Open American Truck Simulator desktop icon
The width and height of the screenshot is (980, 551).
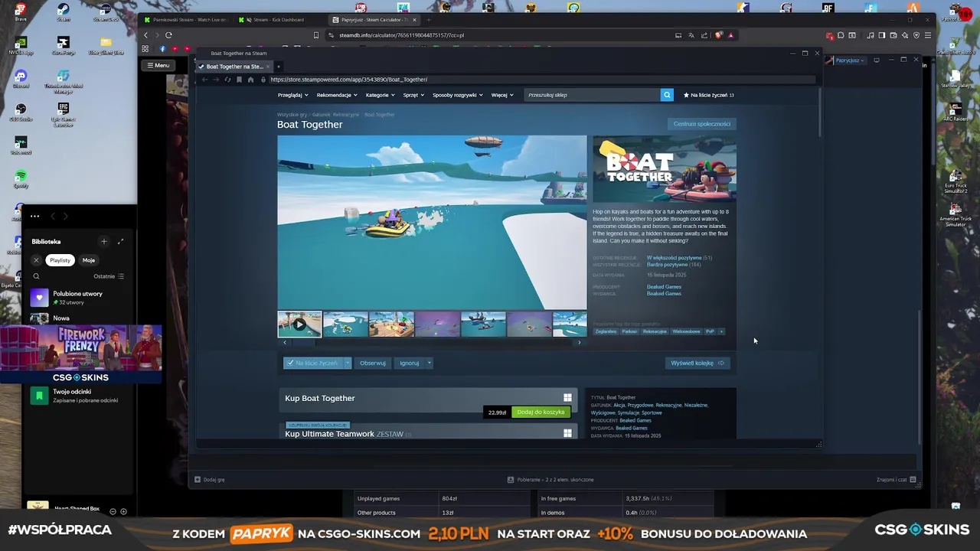click(x=955, y=215)
